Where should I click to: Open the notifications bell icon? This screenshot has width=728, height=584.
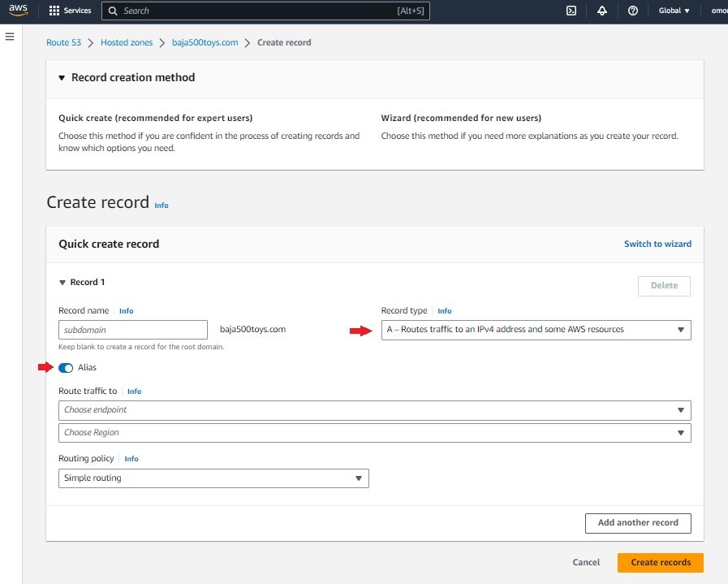tap(602, 11)
